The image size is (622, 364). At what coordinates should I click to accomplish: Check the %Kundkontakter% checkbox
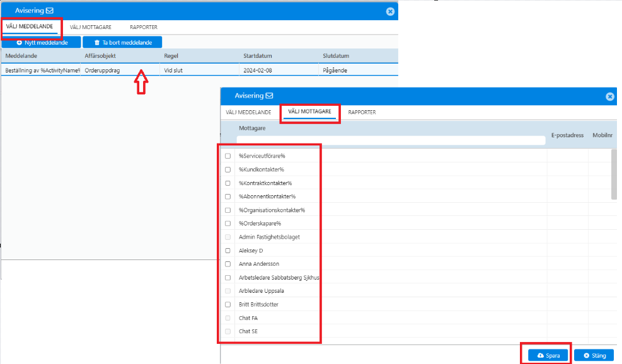227,169
